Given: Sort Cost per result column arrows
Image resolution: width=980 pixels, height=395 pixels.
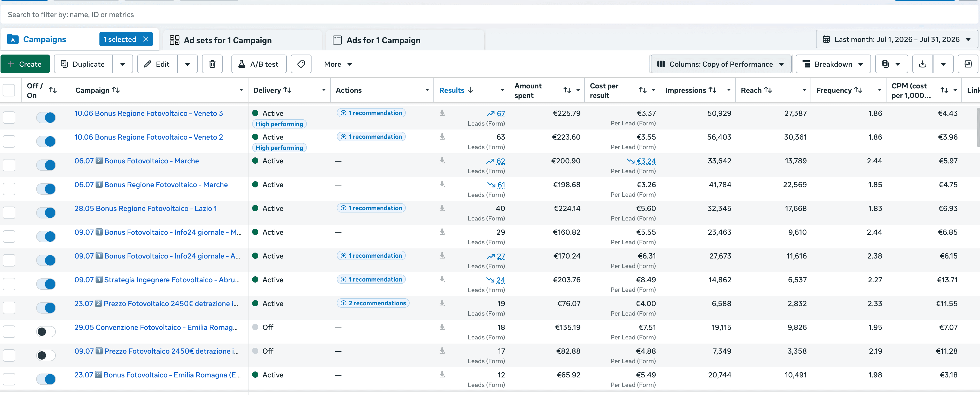Looking at the screenshot, I should point(643,90).
